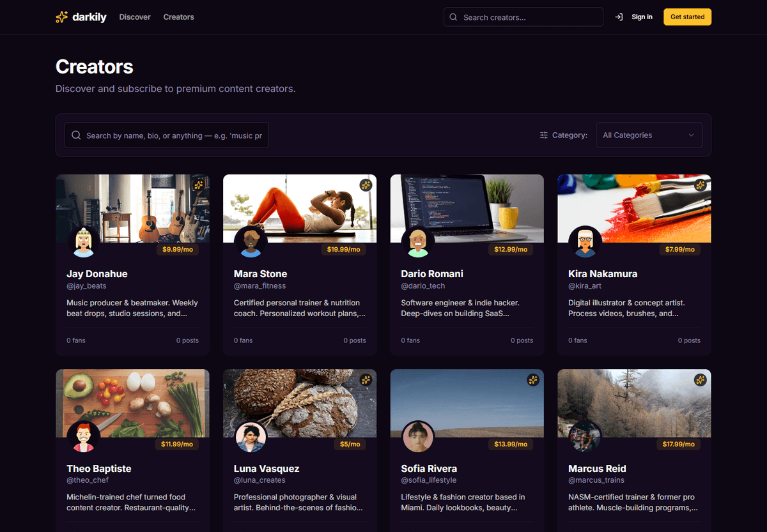
Task: Click the sign-in arrow icon
Action: tap(619, 17)
